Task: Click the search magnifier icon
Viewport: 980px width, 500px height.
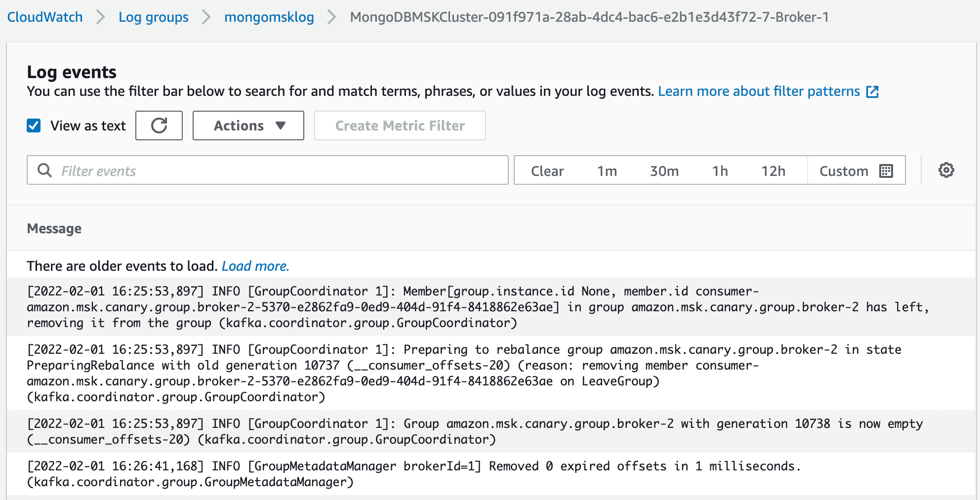Action: click(x=45, y=170)
